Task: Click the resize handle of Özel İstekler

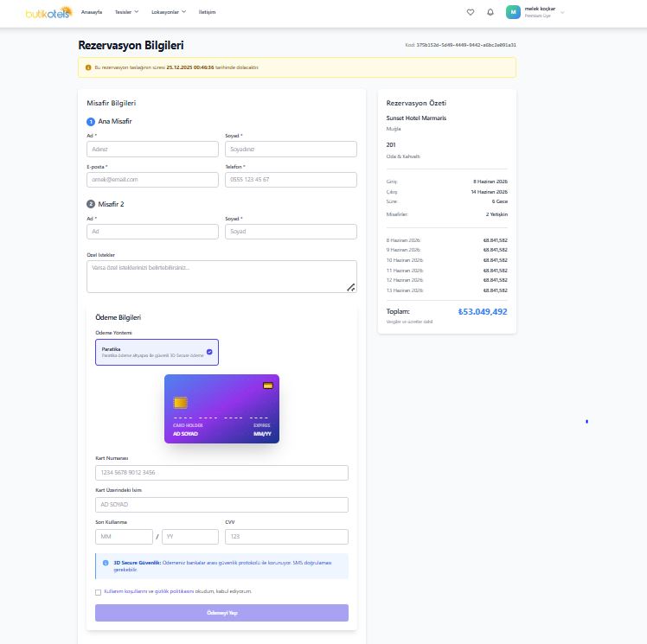Action: click(351, 288)
